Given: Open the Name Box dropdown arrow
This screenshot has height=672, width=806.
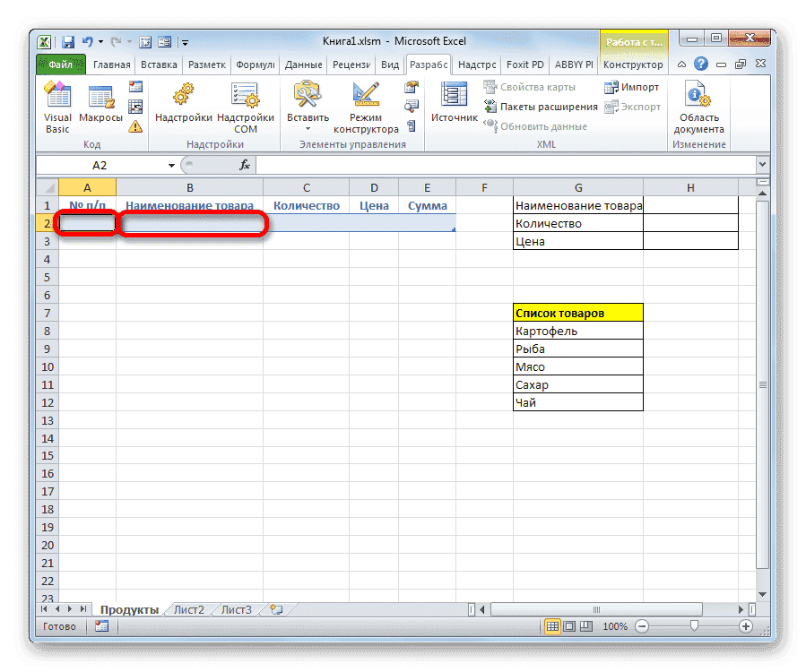Looking at the screenshot, I should pyautogui.click(x=170, y=165).
